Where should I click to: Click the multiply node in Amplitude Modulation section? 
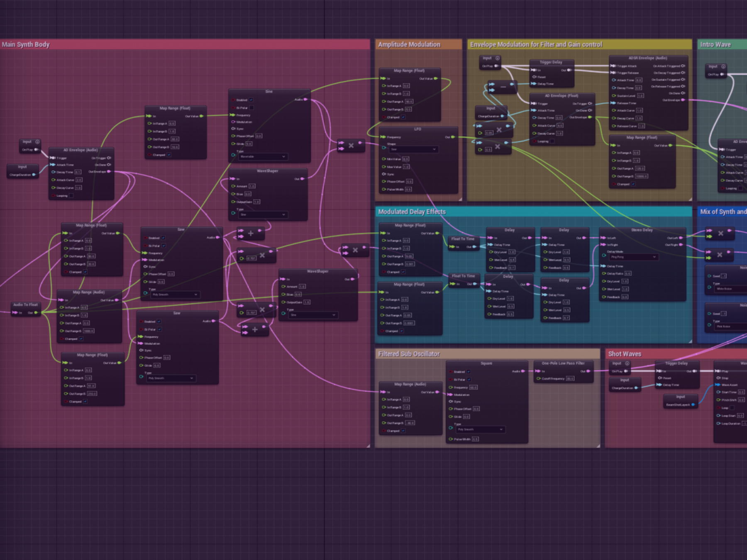click(352, 146)
